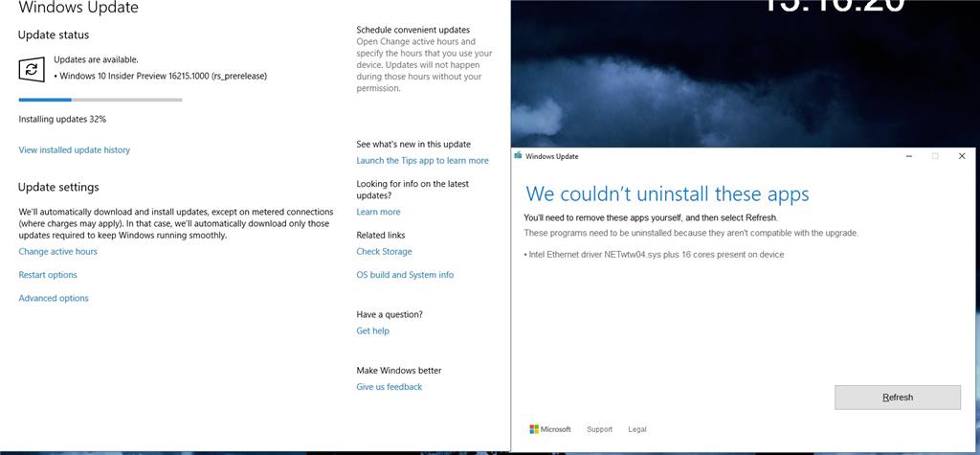Open View installed update history
This screenshot has height=455, width=980.
[75, 150]
